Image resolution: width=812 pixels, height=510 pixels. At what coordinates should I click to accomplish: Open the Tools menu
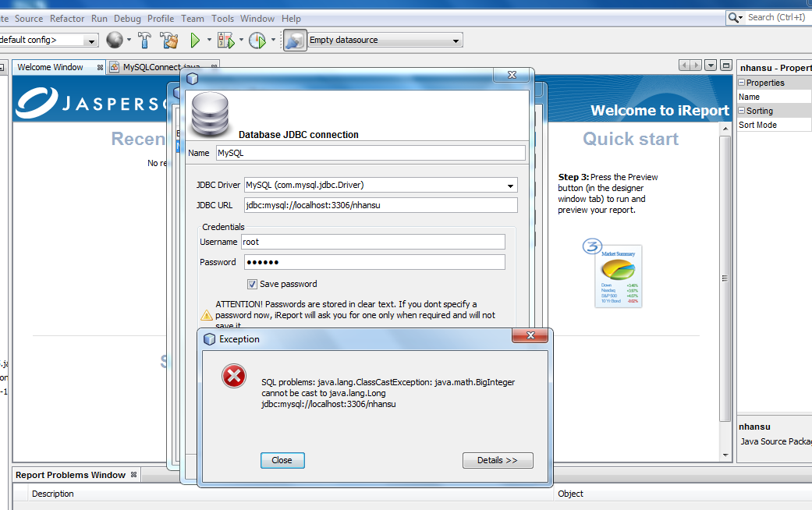pos(222,19)
